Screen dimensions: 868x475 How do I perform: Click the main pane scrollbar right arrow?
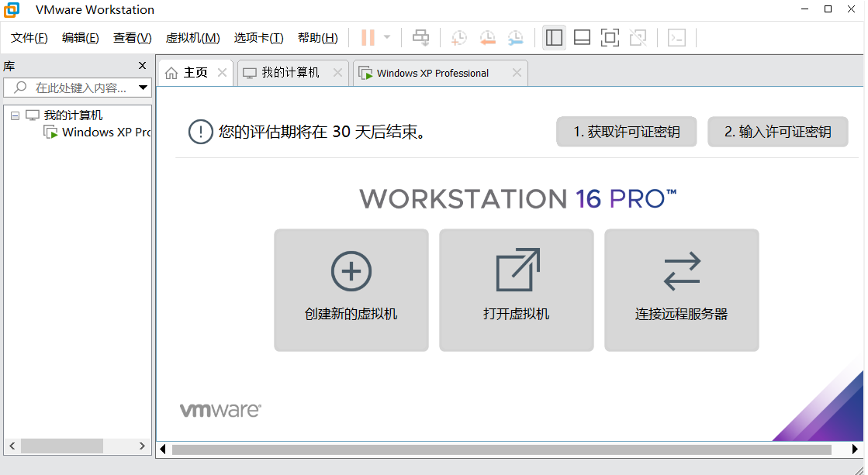(855, 449)
